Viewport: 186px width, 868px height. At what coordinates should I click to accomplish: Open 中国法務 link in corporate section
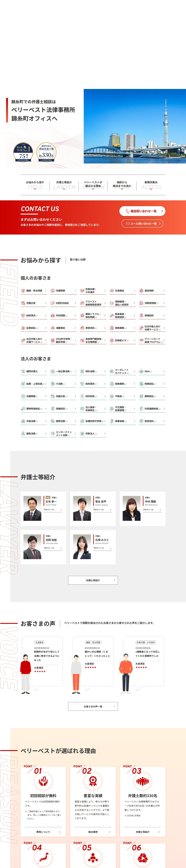[34, 421]
